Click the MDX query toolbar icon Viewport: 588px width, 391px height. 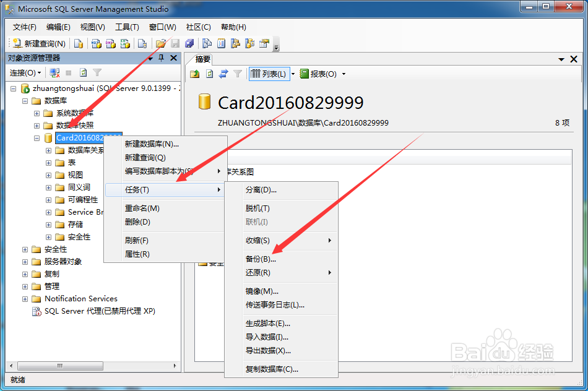click(x=97, y=43)
